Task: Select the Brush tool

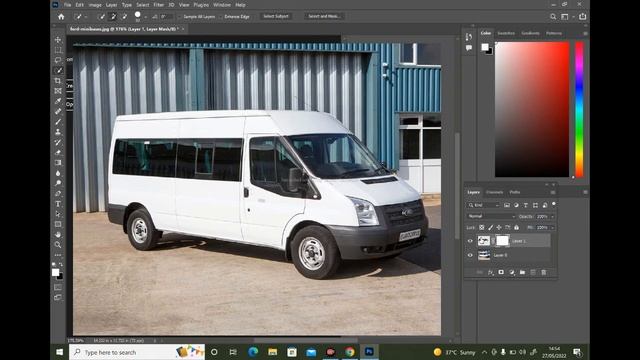Action: click(x=58, y=122)
